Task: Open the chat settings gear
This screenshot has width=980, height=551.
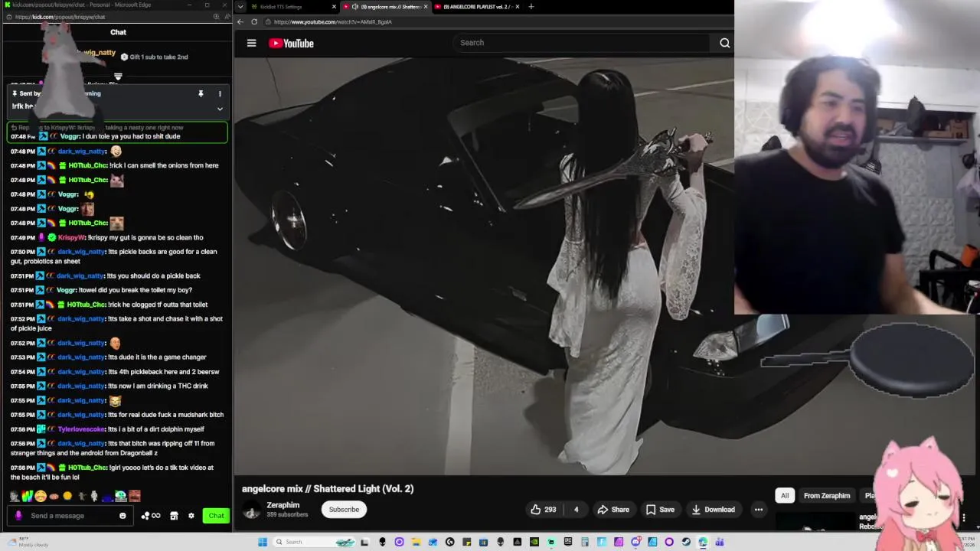Action: pos(191,516)
